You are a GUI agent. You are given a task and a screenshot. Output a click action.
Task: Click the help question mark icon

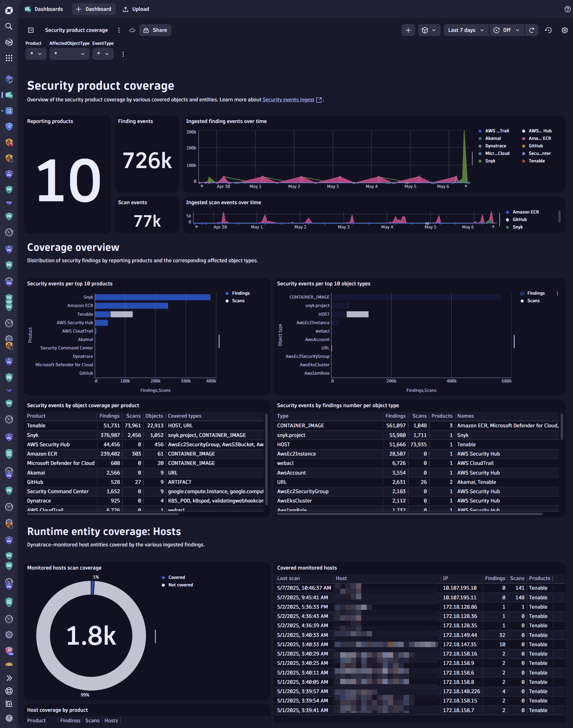(x=567, y=9)
